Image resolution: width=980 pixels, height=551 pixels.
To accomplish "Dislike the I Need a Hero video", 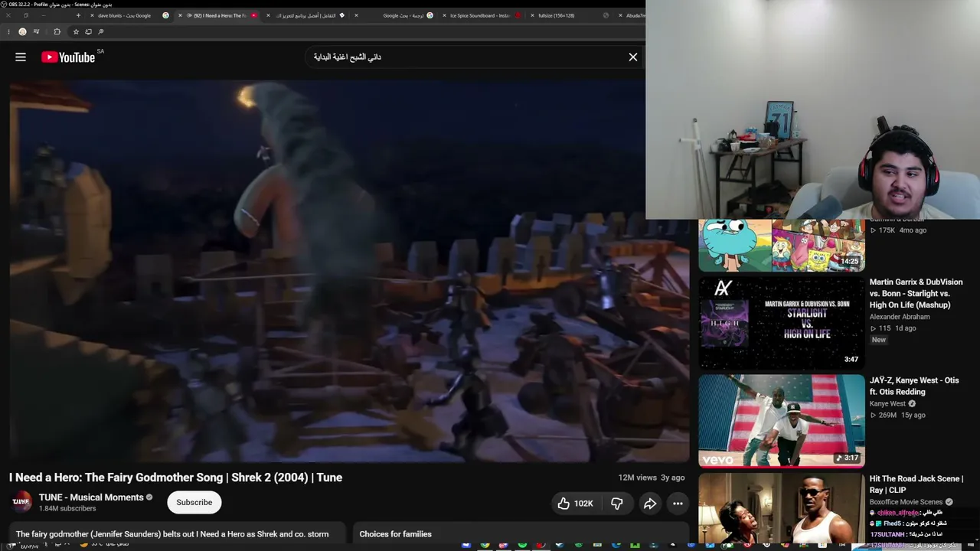I will pos(616,503).
